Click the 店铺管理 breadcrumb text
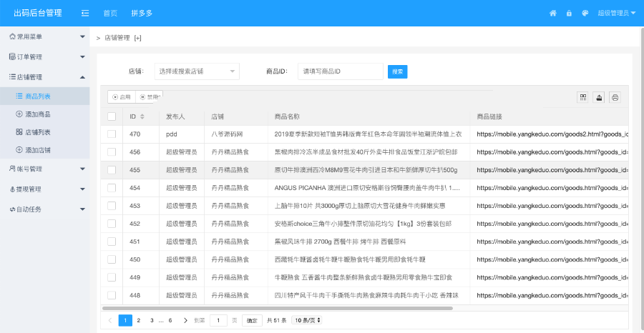Image resolution: width=644 pixels, height=333 pixels. click(117, 38)
